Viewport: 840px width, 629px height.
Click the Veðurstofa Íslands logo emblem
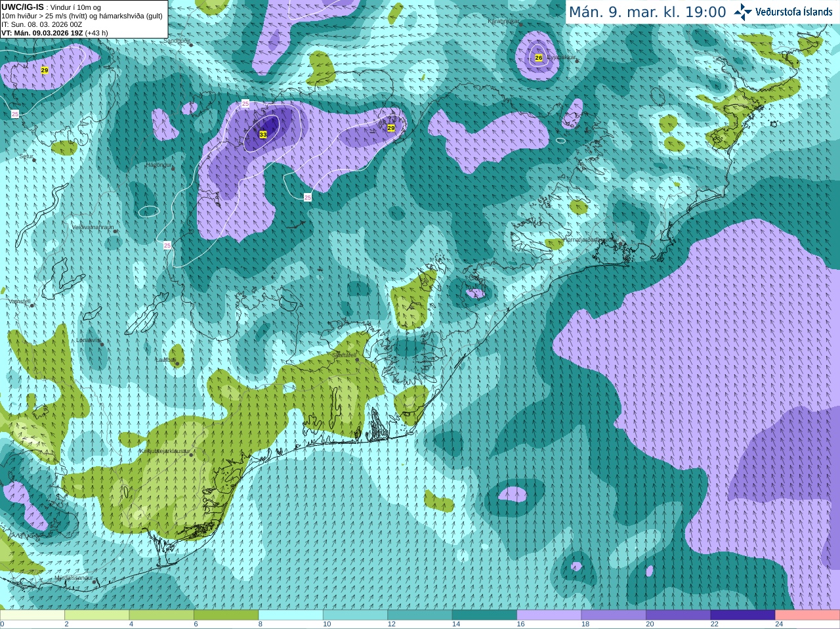tap(743, 12)
